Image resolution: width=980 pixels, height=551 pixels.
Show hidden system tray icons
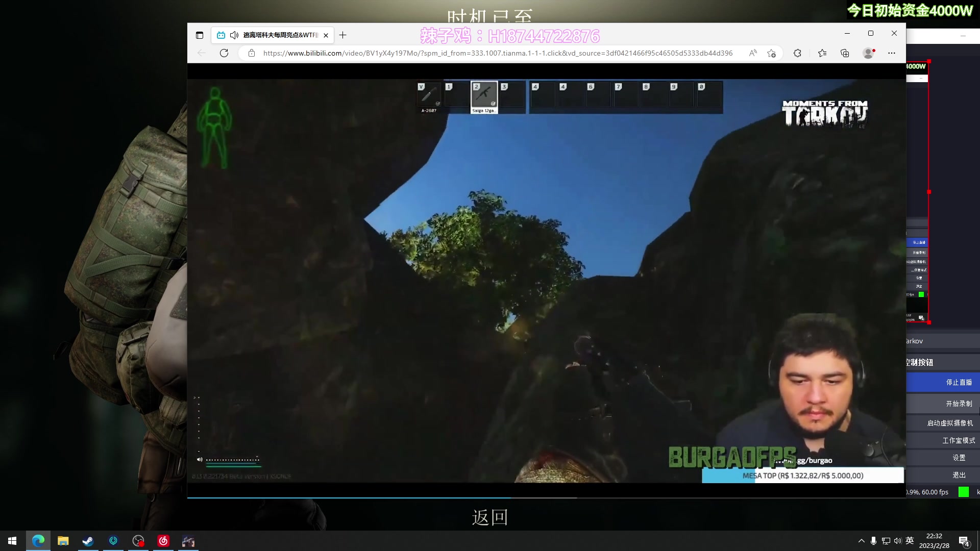tap(862, 541)
